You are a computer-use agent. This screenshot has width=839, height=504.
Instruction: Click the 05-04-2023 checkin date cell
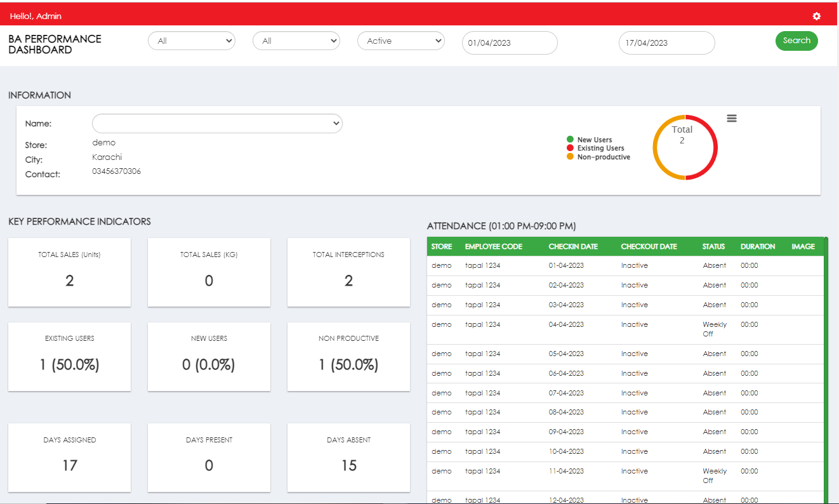tap(566, 354)
